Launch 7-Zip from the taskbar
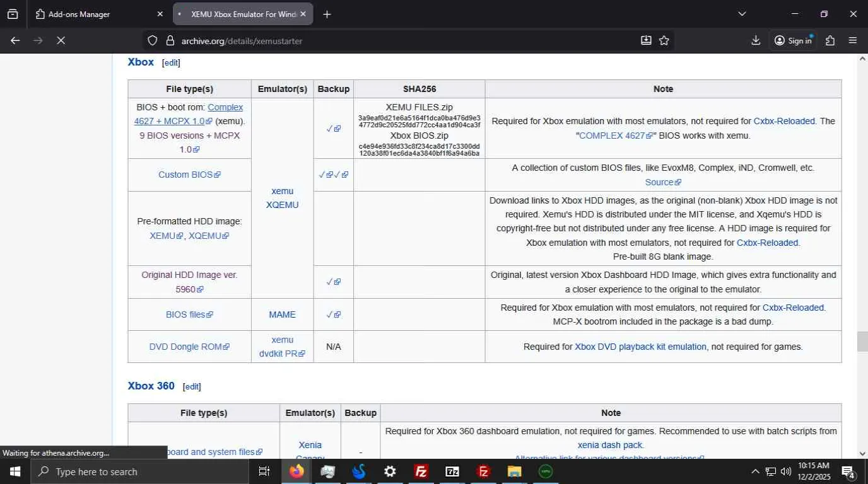 tap(452, 471)
